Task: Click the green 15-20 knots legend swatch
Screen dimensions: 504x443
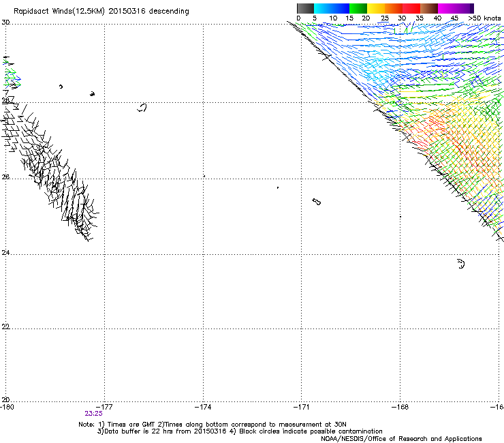Action: (x=358, y=8)
